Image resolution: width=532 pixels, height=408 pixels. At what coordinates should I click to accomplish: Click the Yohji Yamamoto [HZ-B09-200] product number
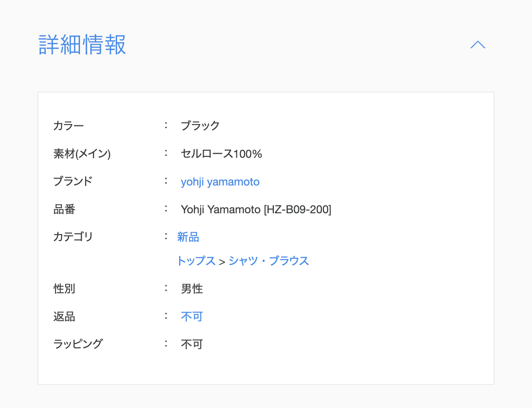tap(256, 209)
